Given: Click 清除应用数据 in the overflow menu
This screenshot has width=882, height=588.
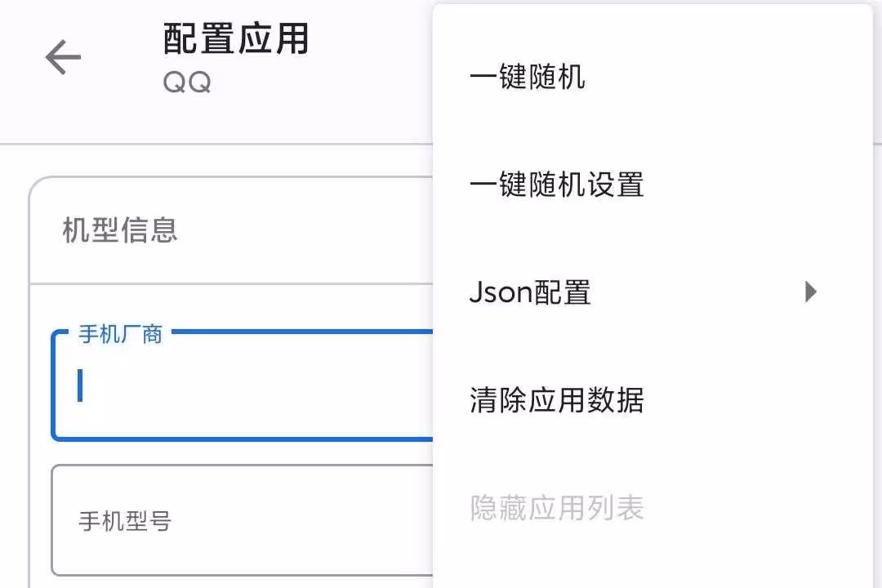Looking at the screenshot, I should 556,400.
